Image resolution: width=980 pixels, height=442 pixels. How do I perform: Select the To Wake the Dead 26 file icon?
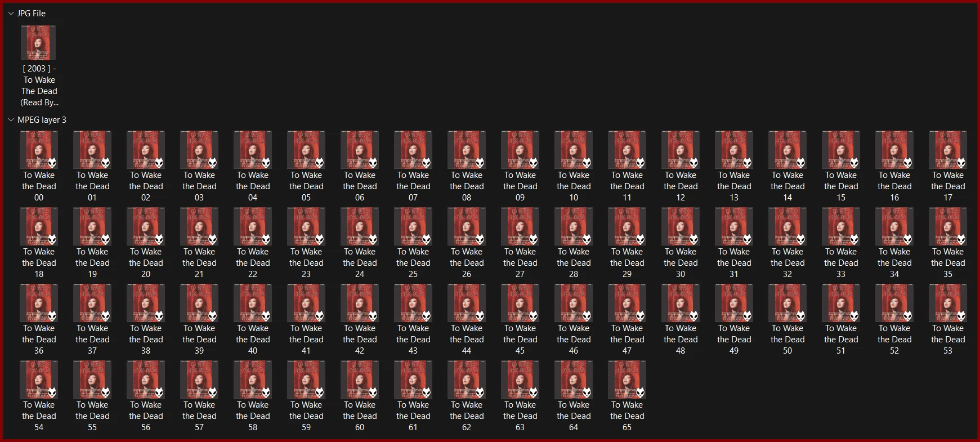[x=467, y=226]
